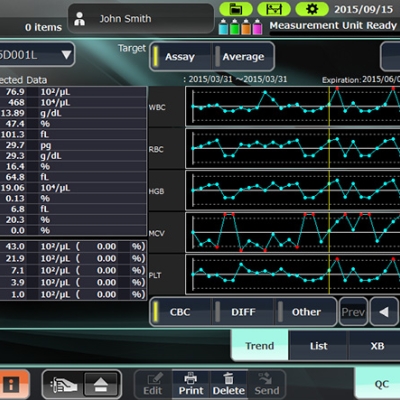Click the orange information icon button
The width and height of the screenshot is (400, 400).
(x=13, y=384)
